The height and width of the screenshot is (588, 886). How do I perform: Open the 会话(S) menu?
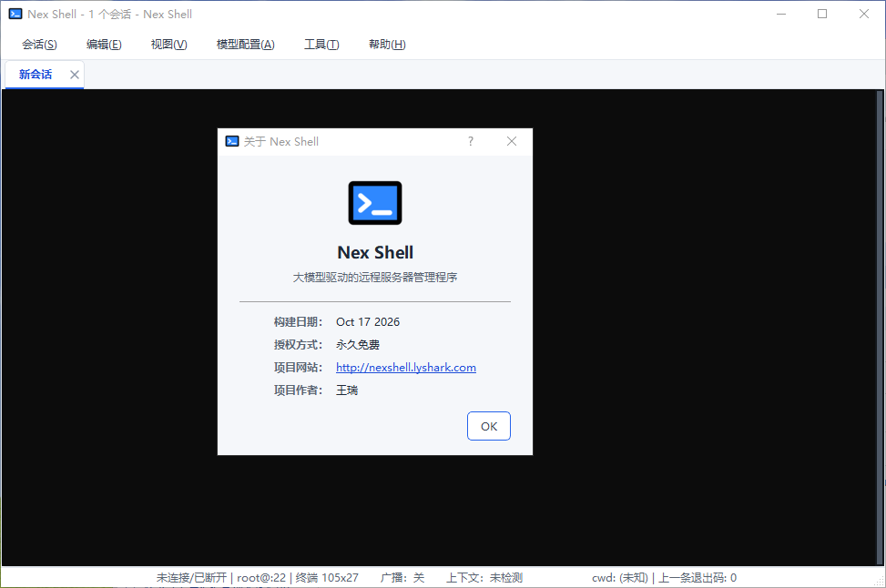coord(39,45)
